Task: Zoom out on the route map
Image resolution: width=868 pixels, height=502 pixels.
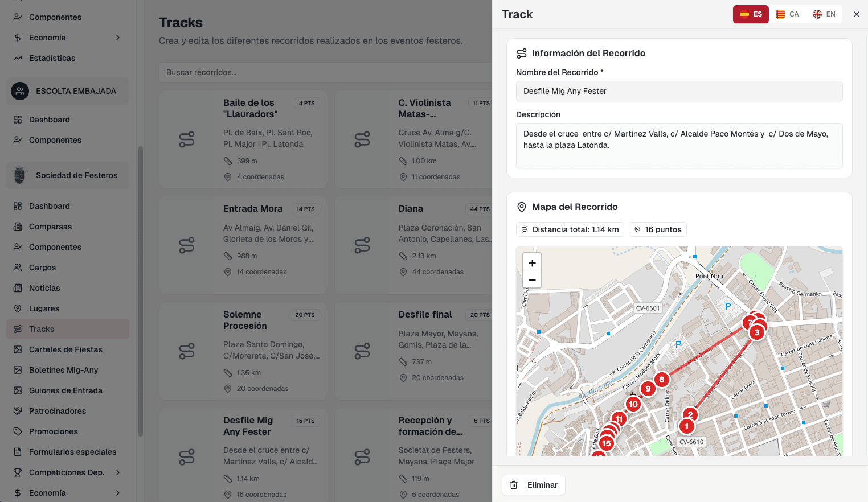Action: pyautogui.click(x=532, y=279)
